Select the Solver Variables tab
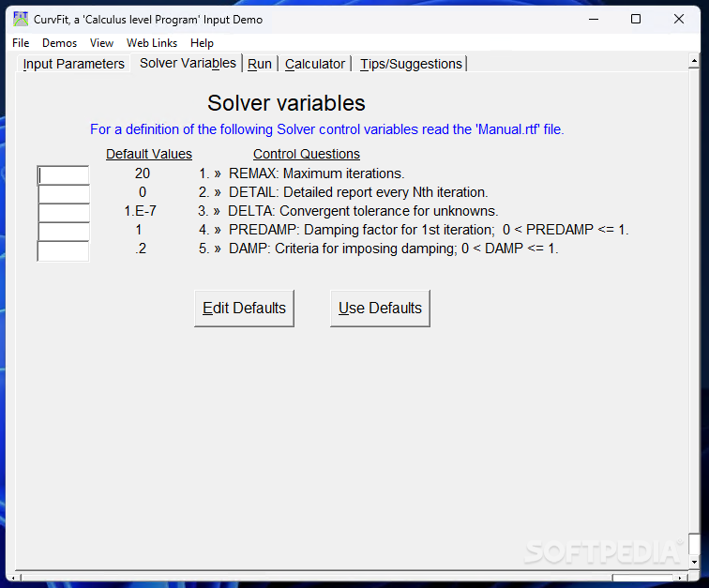Viewport: 709px width, 588px height. tap(188, 63)
